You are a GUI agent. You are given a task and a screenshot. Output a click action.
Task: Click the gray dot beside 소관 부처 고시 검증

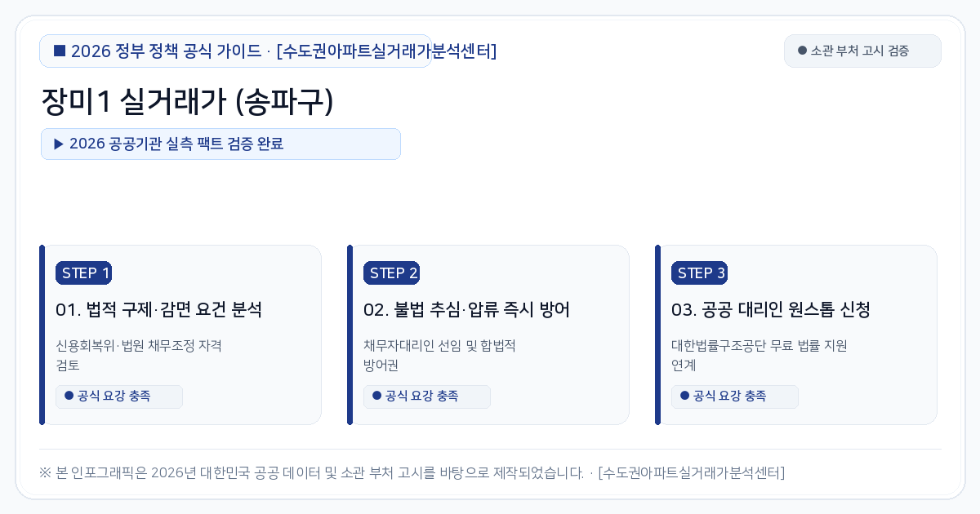(802, 51)
